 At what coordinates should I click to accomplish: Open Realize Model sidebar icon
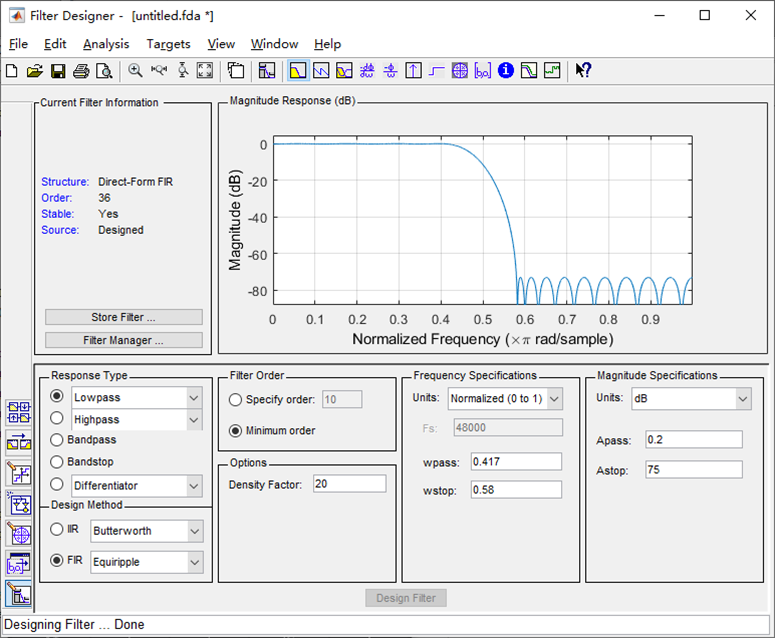pos(19,504)
